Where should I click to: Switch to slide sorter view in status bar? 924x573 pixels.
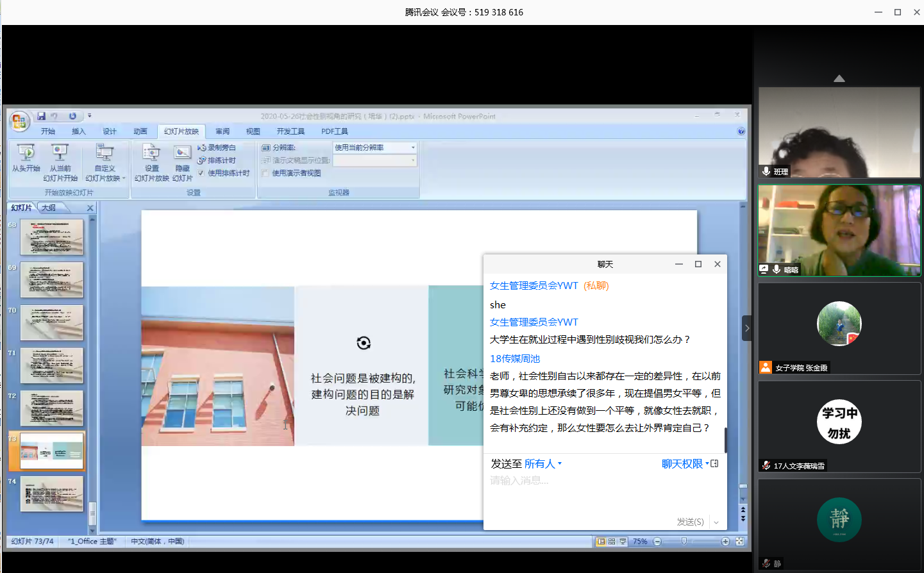612,542
